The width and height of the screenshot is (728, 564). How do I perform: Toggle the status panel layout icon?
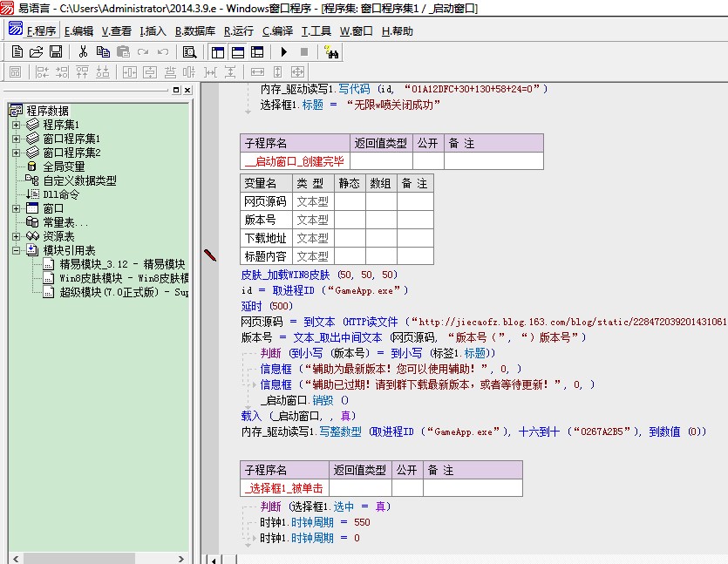[x=238, y=52]
